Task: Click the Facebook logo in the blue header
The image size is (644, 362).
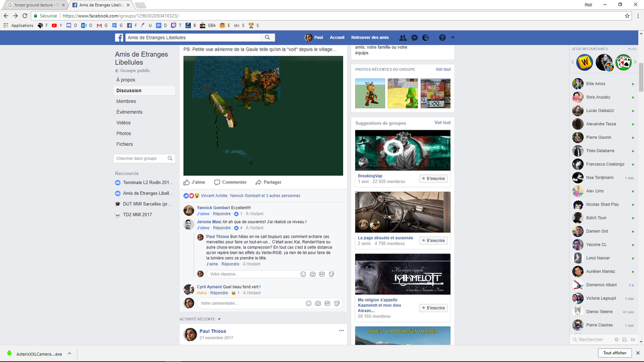Action: [119, 38]
